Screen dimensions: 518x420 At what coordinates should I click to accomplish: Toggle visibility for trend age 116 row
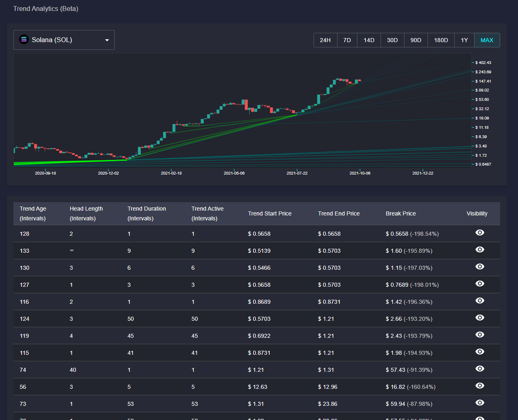480,301
